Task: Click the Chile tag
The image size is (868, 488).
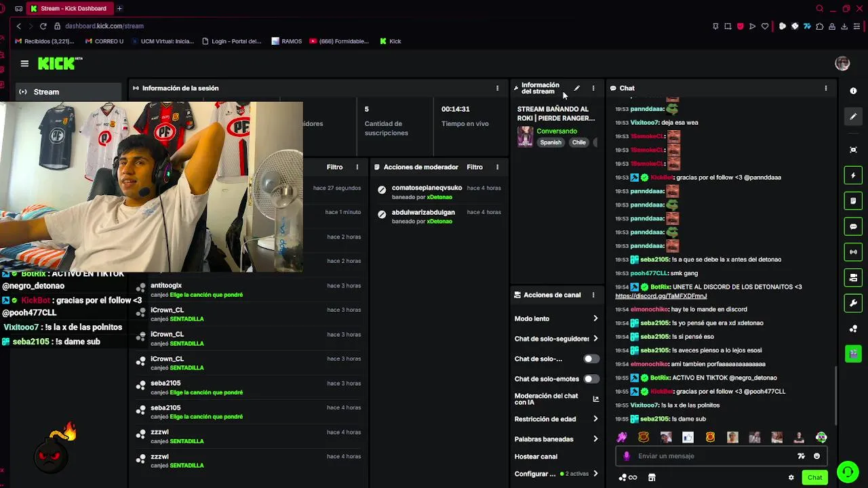Action: (x=578, y=142)
